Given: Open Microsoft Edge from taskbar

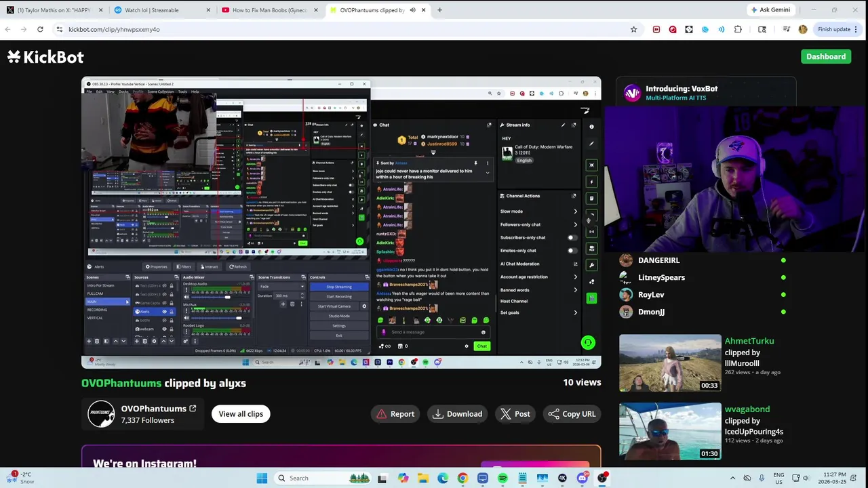Looking at the screenshot, I should pyautogui.click(x=443, y=479).
